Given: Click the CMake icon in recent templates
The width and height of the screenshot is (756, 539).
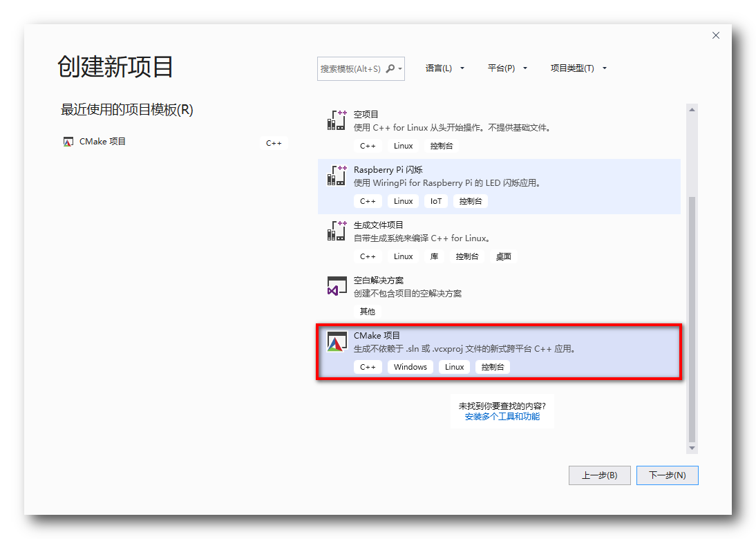Looking at the screenshot, I should [68, 142].
